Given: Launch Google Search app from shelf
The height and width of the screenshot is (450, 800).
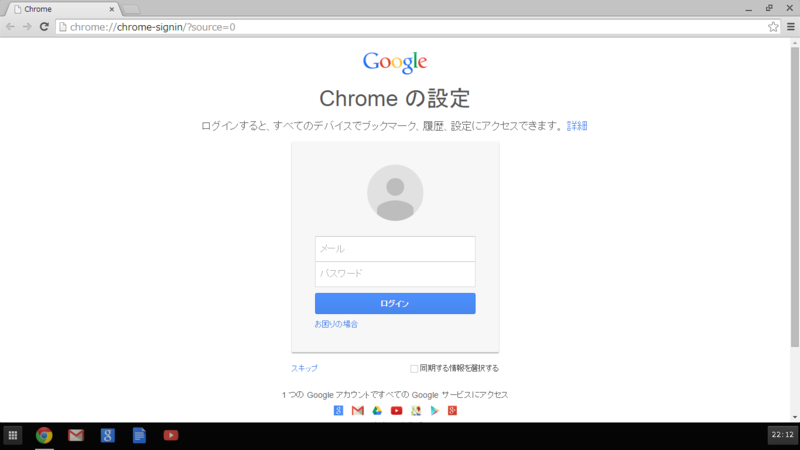Looking at the screenshot, I should pyautogui.click(x=108, y=435).
